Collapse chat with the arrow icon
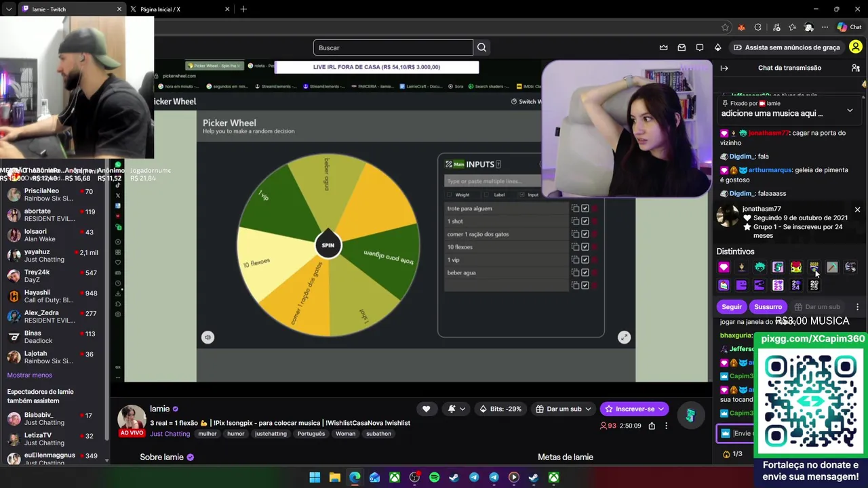The height and width of the screenshot is (488, 868). [724, 68]
